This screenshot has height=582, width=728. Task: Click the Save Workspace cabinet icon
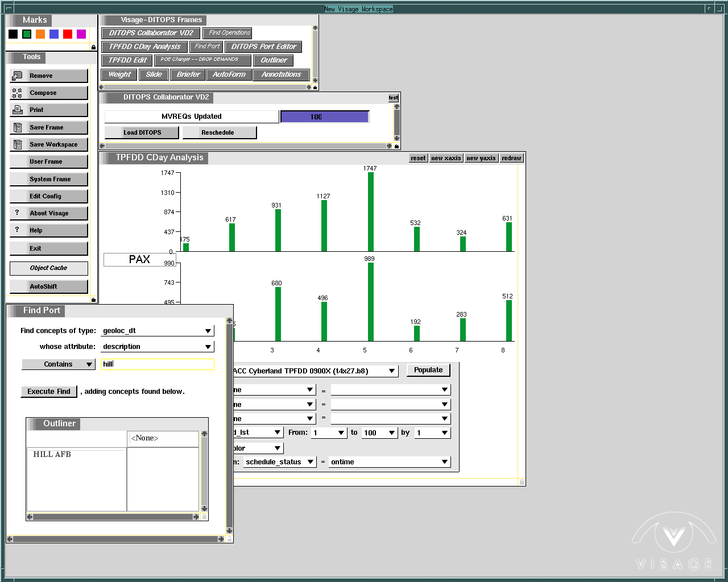tap(17, 144)
